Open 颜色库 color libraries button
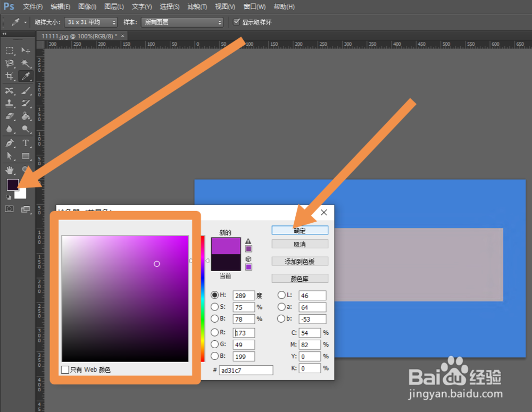The image size is (532, 412). (300, 279)
